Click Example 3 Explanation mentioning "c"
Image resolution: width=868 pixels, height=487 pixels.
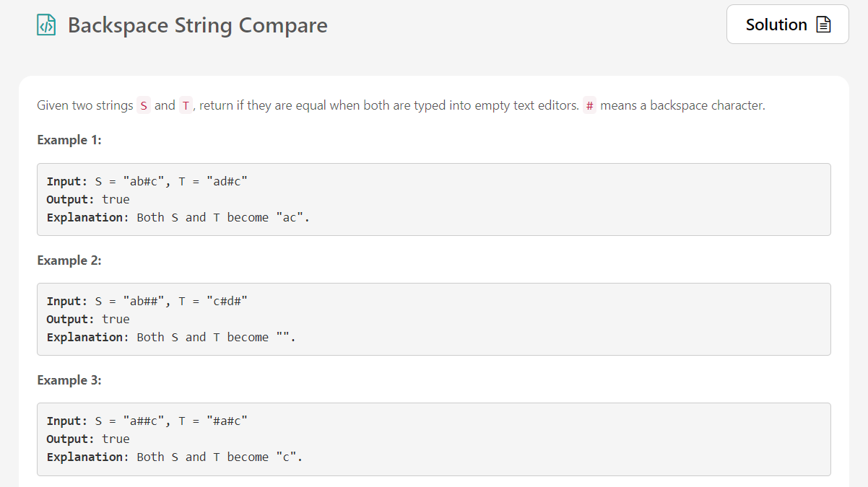click(174, 457)
